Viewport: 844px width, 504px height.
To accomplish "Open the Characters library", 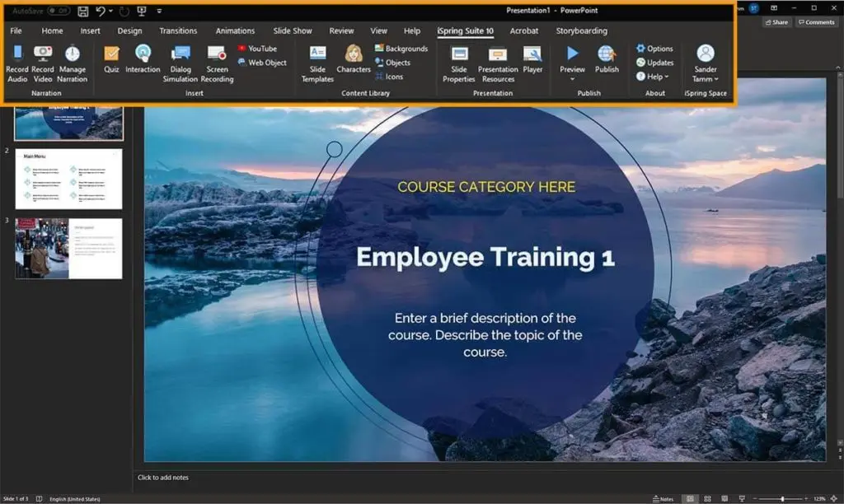I will pyautogui.click(x=354, y=59).
